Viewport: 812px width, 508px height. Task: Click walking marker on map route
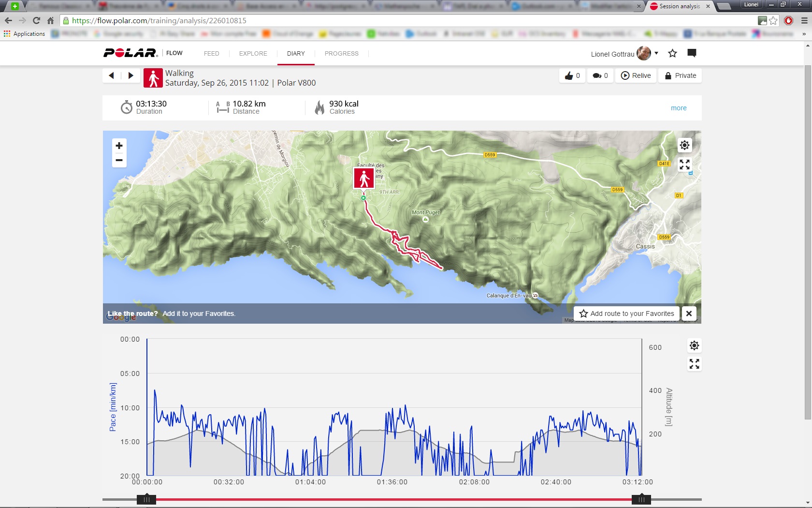pyautogui.click(x=364, y=178)
